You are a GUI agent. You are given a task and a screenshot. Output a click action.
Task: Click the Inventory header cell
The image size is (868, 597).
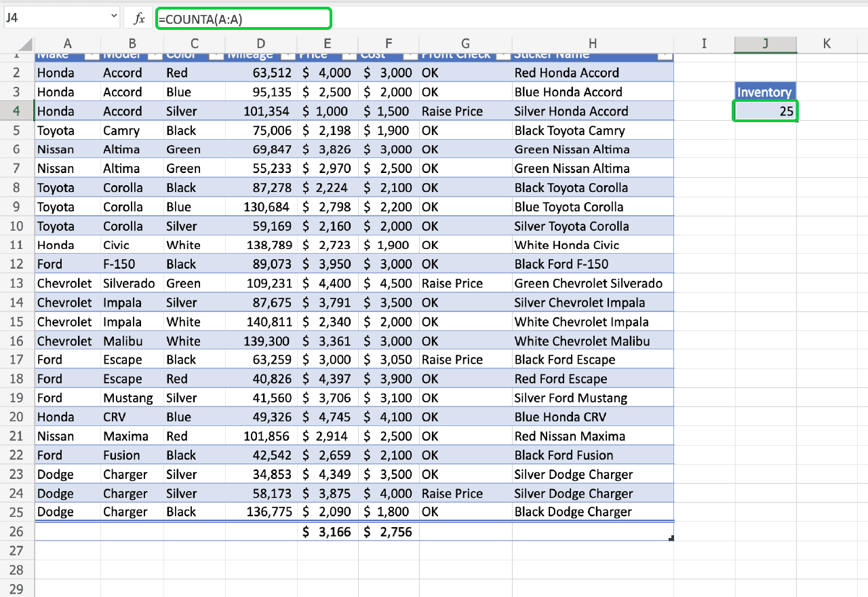coord(764,92)
